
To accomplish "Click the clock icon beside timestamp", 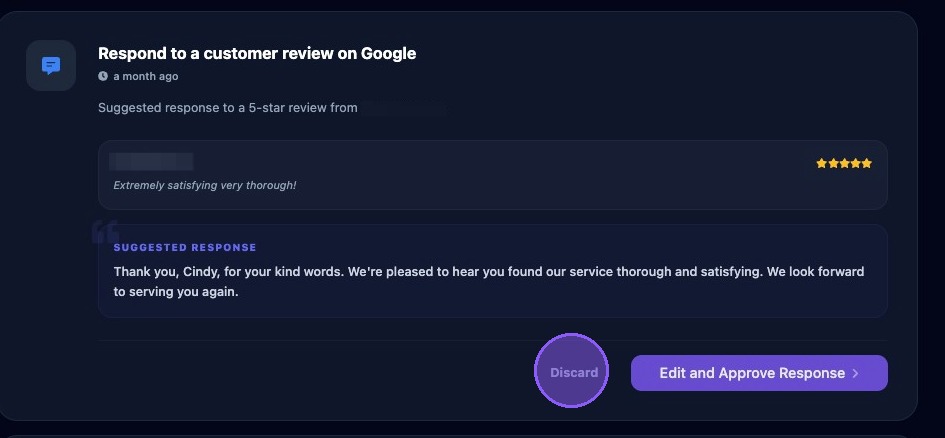I will pyautogui.click(x=103, y=77).
